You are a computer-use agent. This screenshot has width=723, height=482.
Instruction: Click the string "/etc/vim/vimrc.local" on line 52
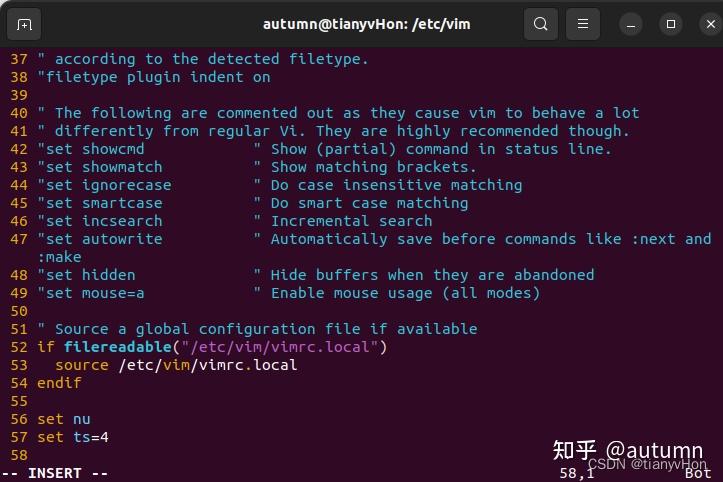point(280,347)
